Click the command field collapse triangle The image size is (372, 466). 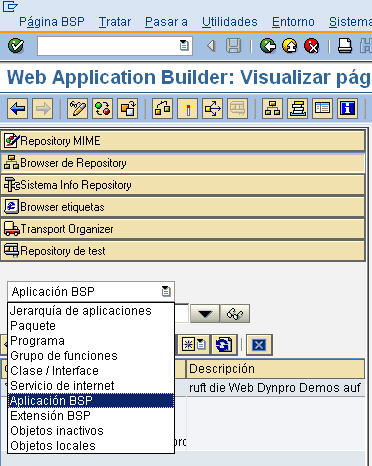pyautogui.click(x=211, y=46)
